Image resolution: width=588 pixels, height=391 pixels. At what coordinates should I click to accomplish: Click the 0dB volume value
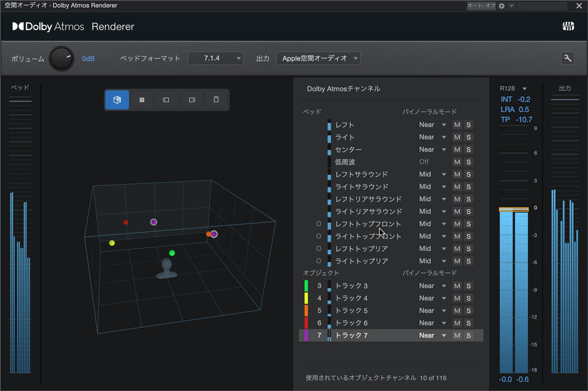[x=88, y=58]
